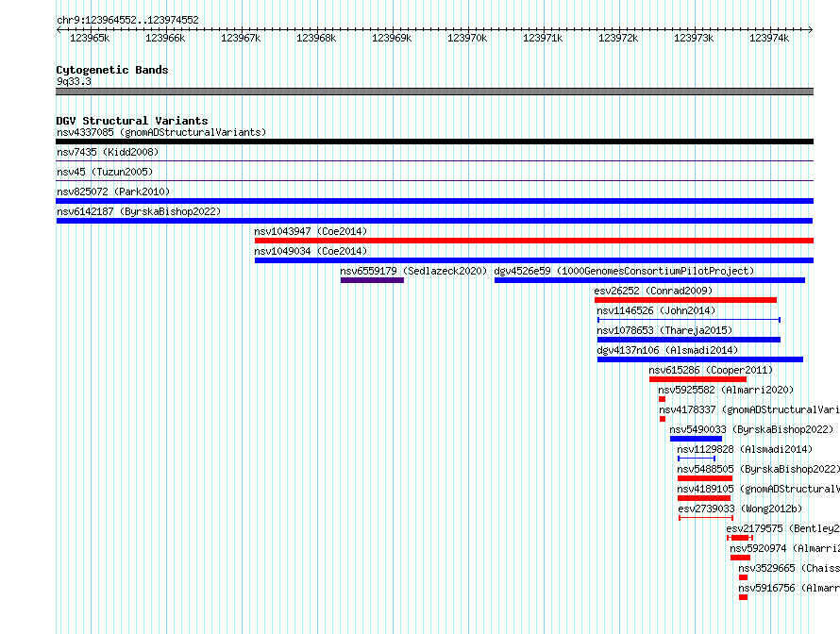The width and height of the screenshot is (840, 634).
Task: Open the nsv7435 (Kidd2008) variant label
Action: [108, 152]
